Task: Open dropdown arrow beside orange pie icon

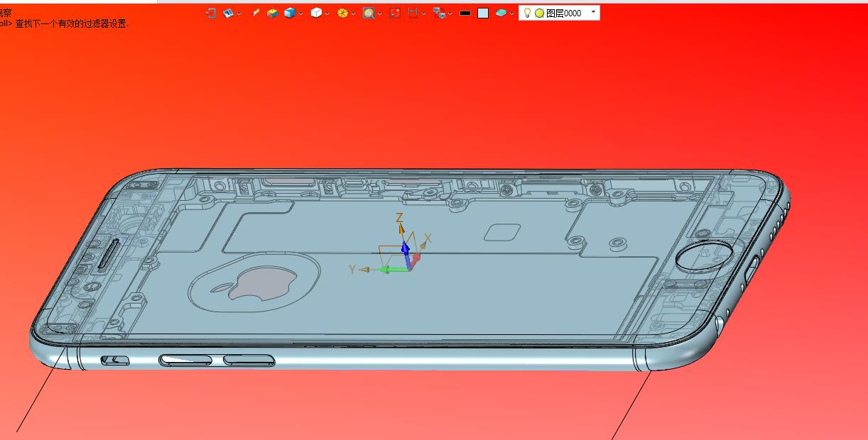Action: [353, 13]
